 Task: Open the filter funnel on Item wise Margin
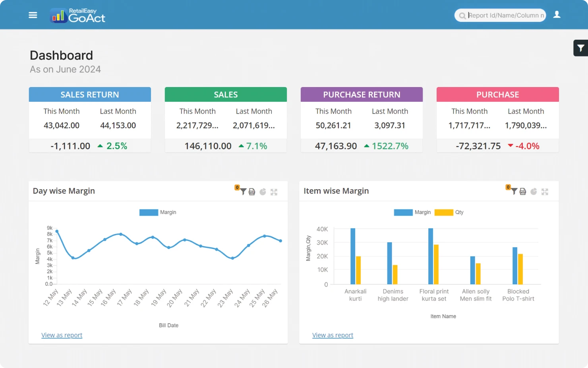514,192
